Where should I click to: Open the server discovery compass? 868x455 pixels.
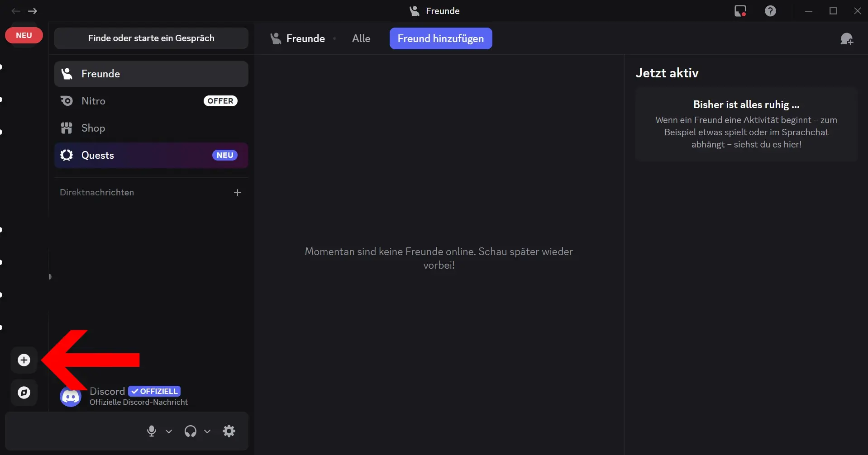(x=24, y=392)
